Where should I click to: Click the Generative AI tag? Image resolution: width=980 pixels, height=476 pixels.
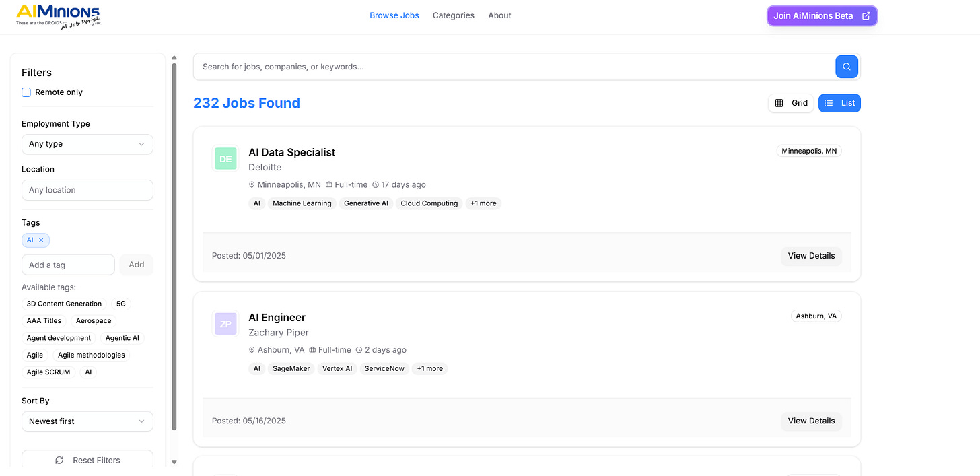[366, 203]
